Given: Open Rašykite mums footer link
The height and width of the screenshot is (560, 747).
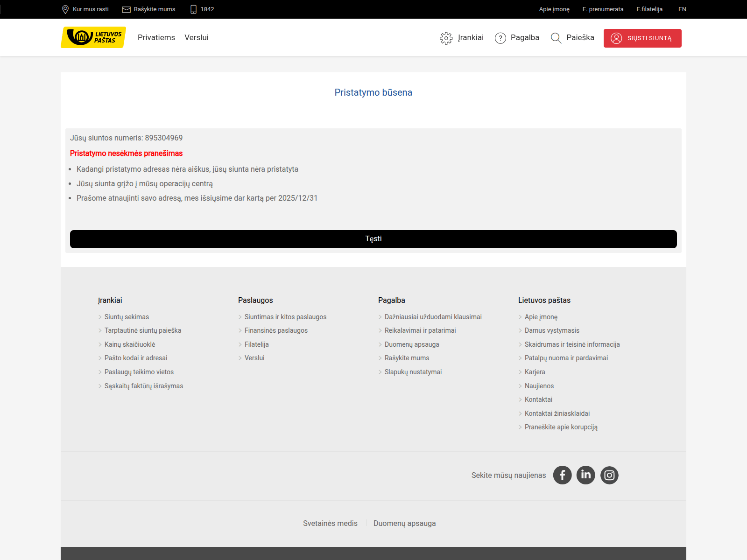Looking at the screenshot, I should coord(407,358).
